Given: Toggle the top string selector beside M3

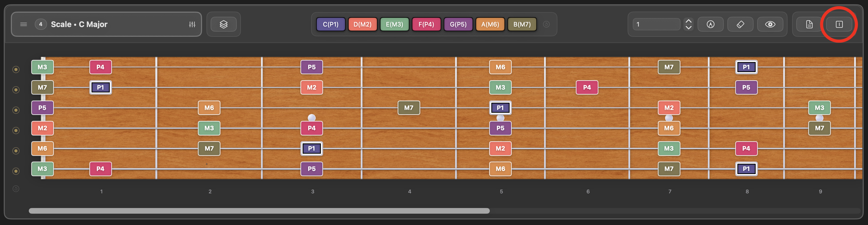Looking at the screenshot, I should click(x=16, y=70).
